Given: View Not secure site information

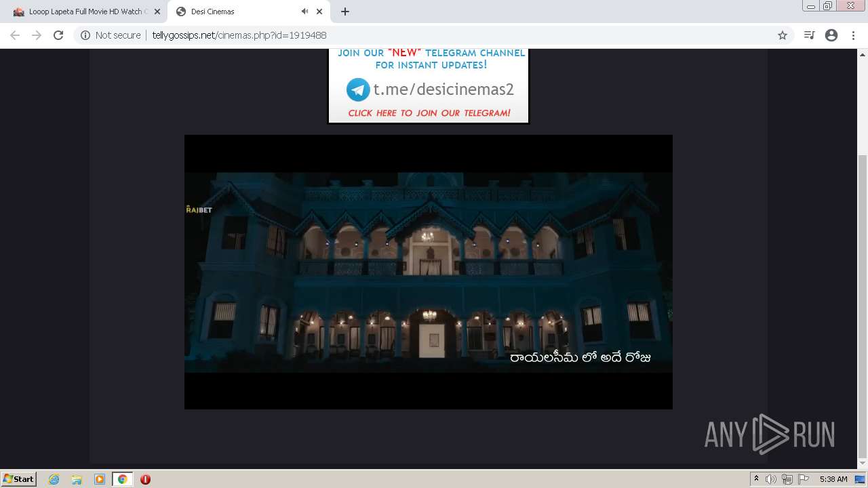Looking at the screenshot, I should [x=111, y=35].
